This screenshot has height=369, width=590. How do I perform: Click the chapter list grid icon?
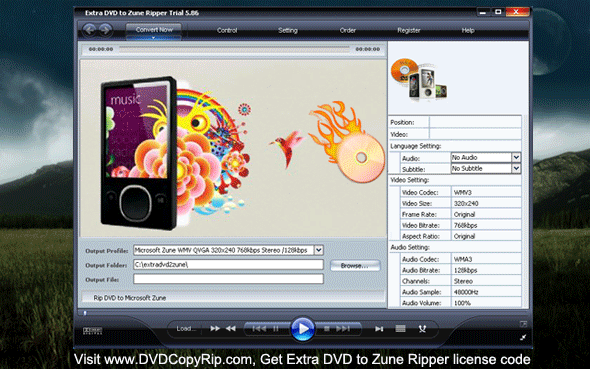pyautogui.click(x=400, y=329)
